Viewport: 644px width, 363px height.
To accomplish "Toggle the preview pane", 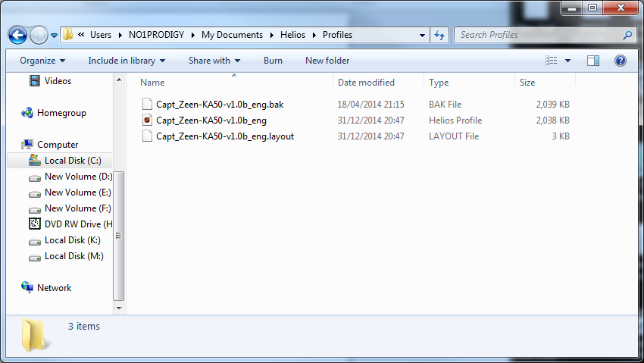I will click(593, 61).
